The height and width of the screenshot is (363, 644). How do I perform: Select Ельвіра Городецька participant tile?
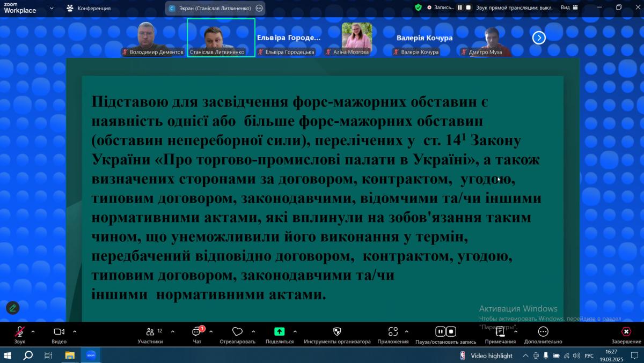pos(289,38)
